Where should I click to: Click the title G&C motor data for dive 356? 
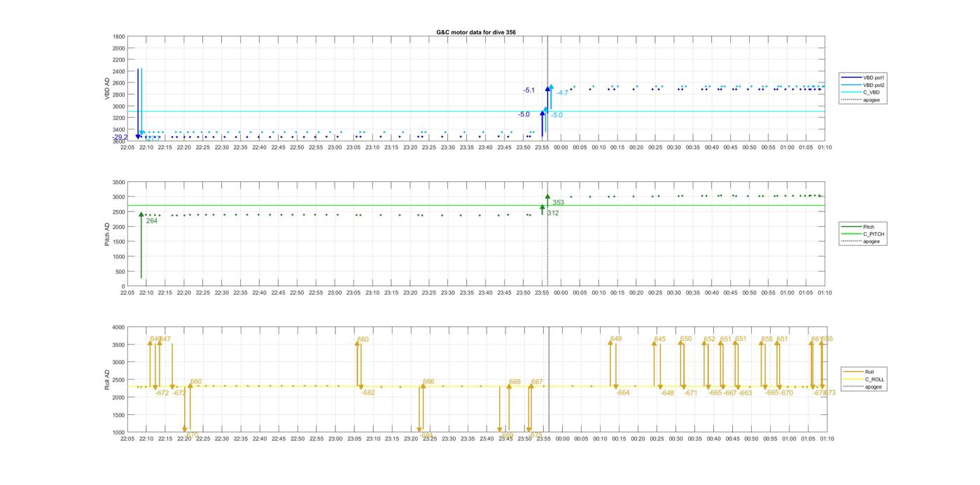tap(476, 32)
